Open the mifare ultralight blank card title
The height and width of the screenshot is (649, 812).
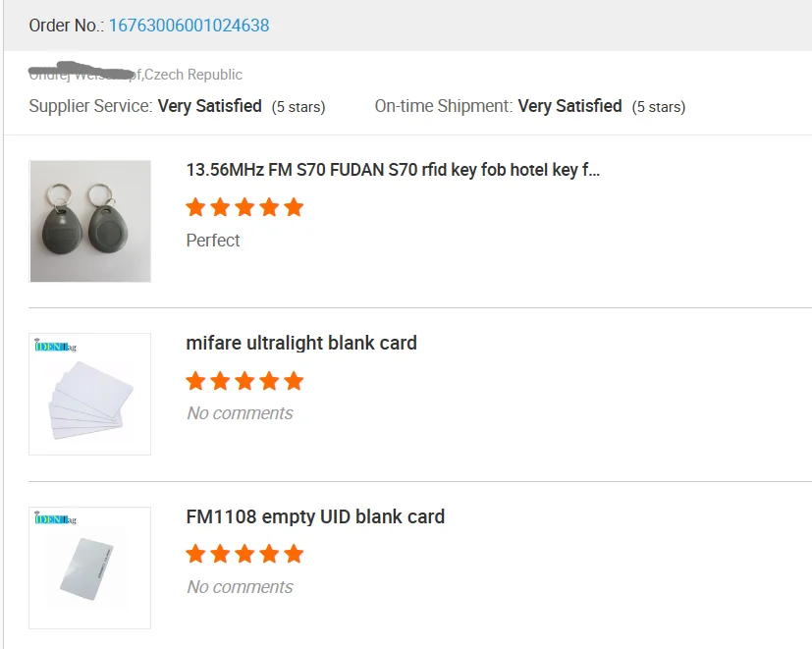pyautogui.click(x=301, y=343)
